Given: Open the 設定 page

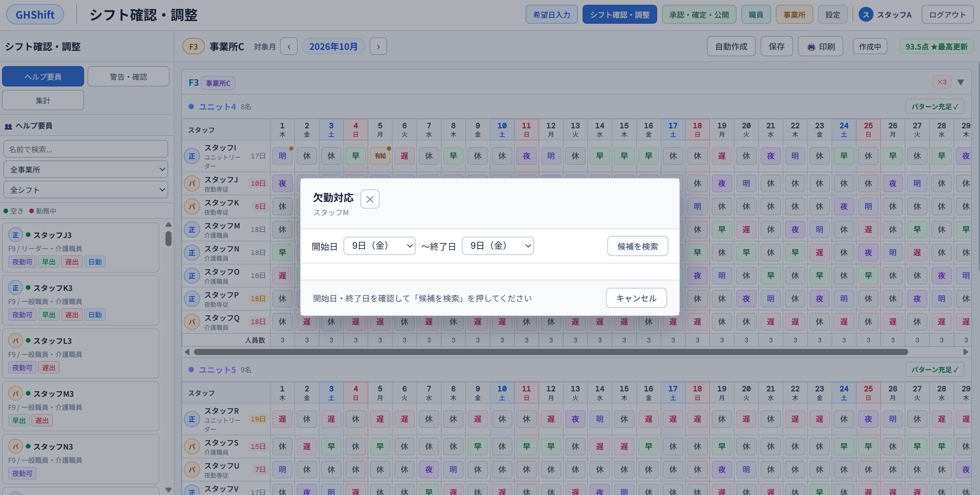Looking at the screenshot, I should [832, 15].
